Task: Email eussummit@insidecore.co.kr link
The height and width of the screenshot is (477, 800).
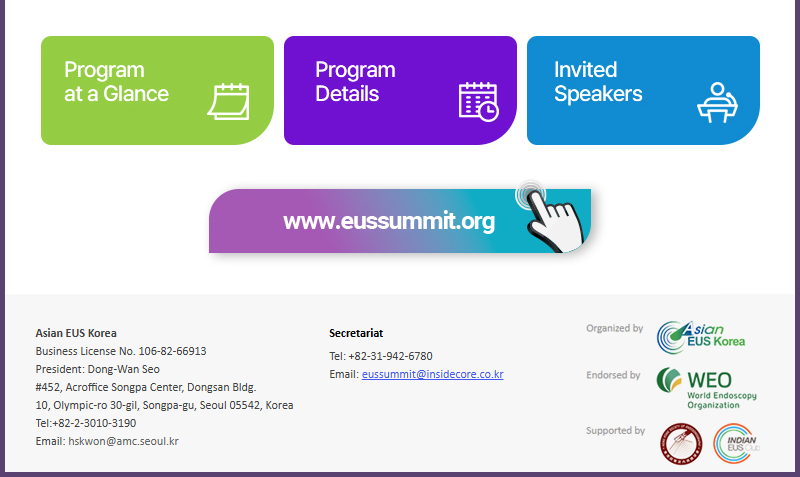Action: tap(433, 374)
